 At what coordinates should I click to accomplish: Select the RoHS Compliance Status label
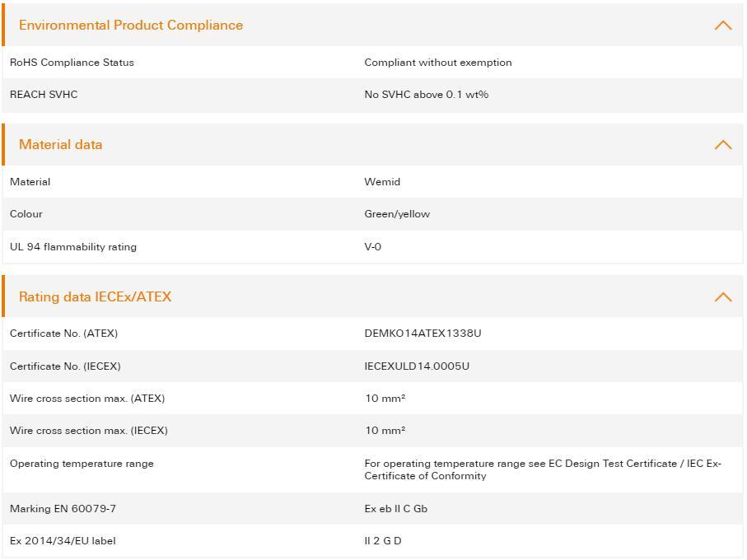(72, 63)
